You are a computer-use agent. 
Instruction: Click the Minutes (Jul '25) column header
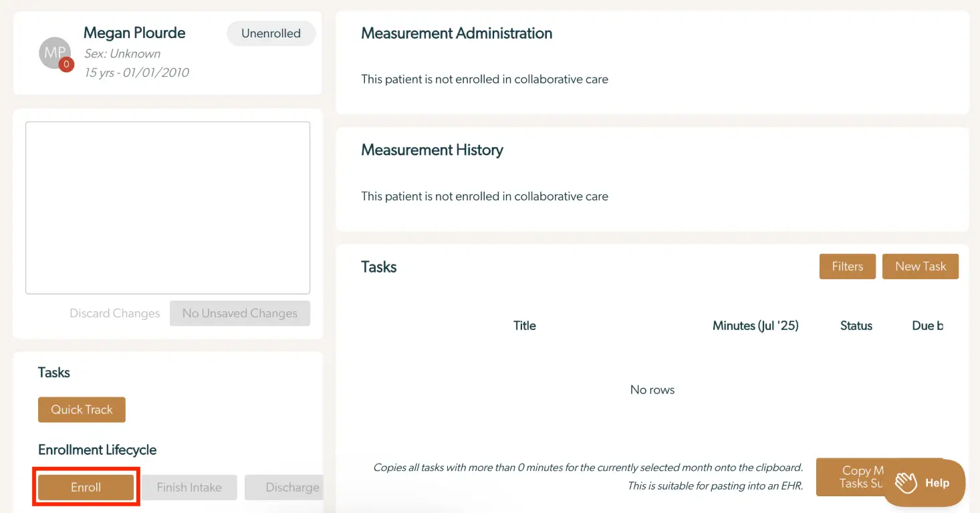pos(755,325)
